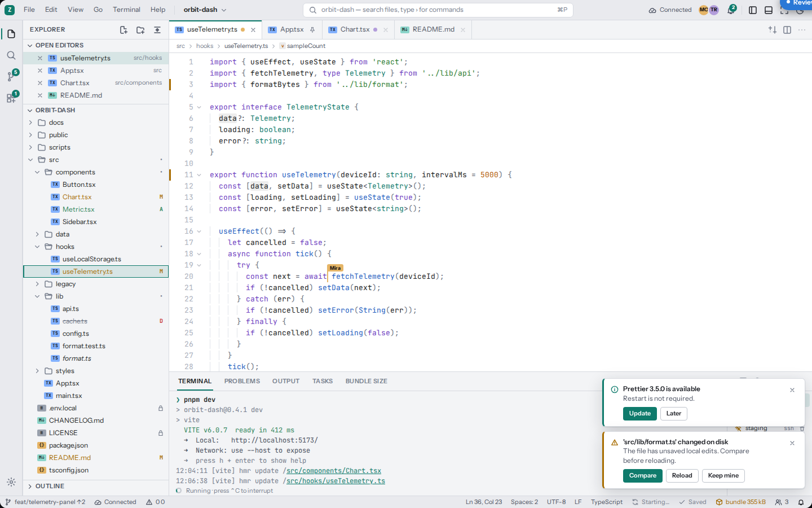812x508 pixels.
Task: Collapse the OPEN EDITORS section
Action: point(96,45)
